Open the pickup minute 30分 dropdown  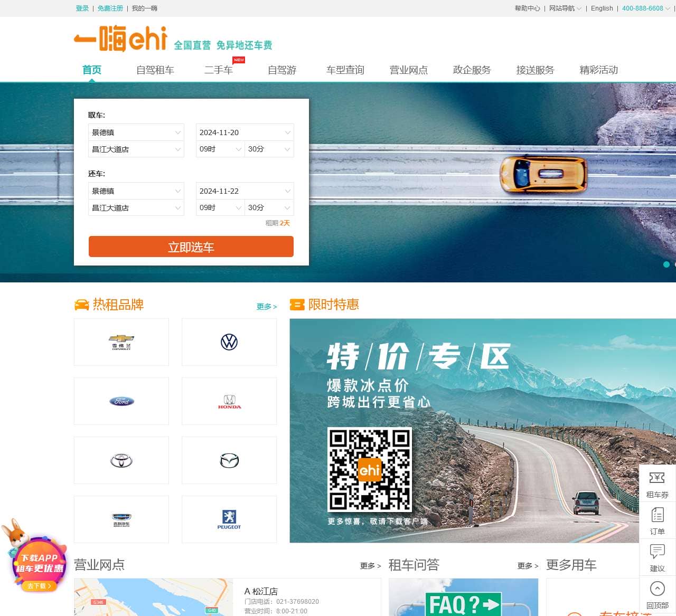[269, 149]
